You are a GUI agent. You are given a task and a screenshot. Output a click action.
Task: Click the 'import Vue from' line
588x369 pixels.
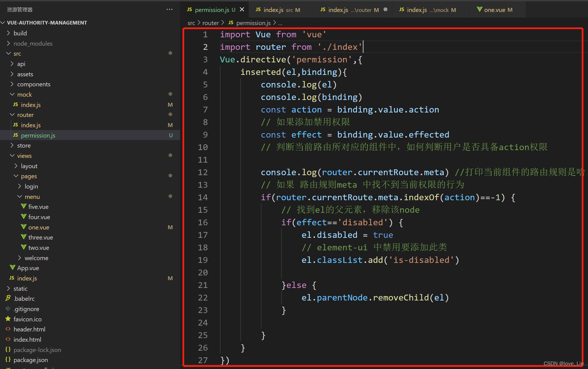coord(273,34)
